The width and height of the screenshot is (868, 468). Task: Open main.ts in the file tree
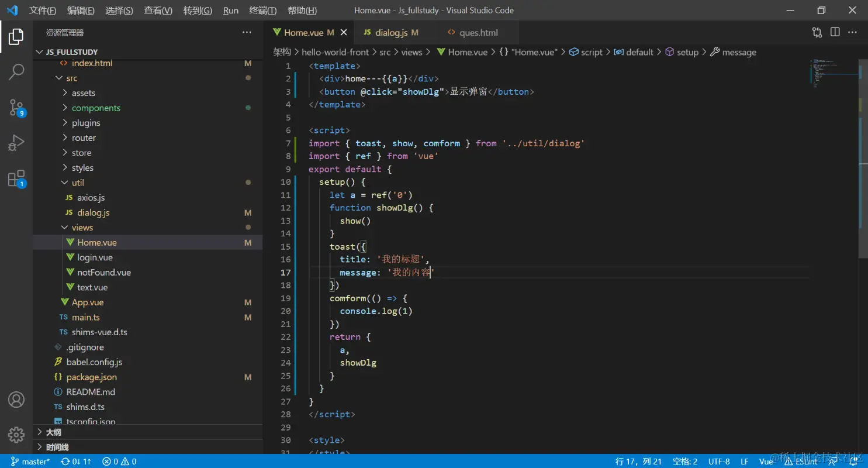(85, 317)
